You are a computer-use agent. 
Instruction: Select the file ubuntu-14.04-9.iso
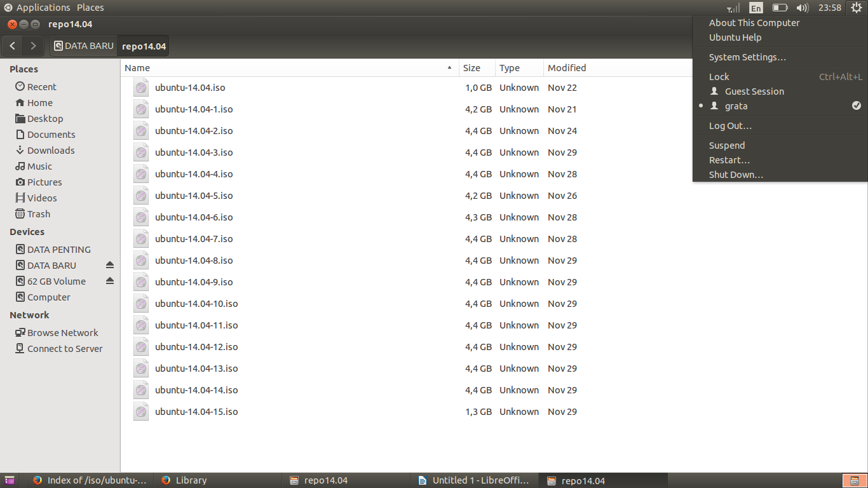click(194, 282)
